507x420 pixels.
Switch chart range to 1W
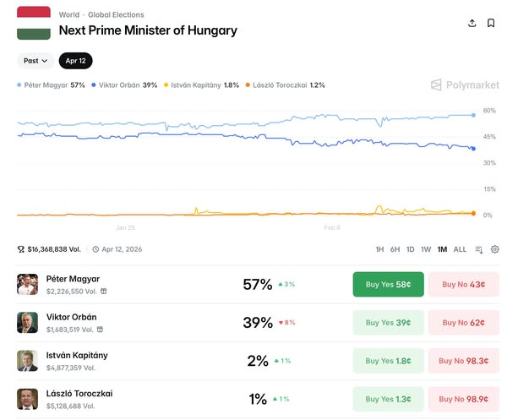(426, 249)
